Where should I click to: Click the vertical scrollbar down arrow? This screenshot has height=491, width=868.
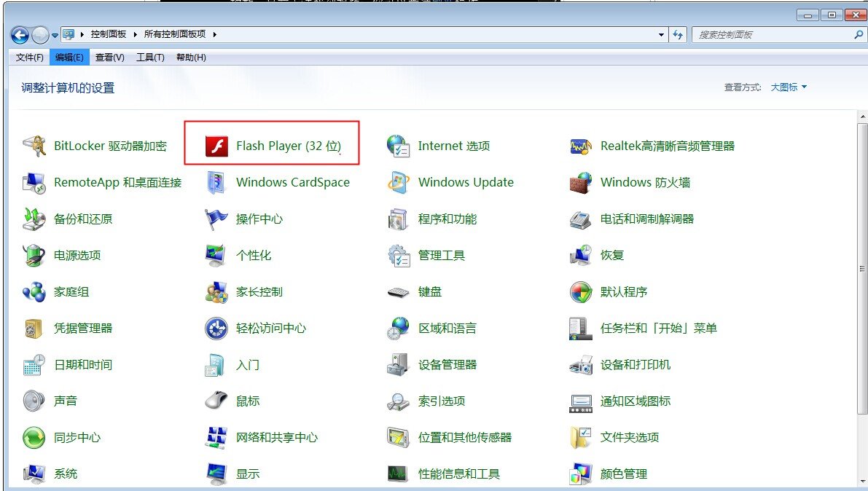click(862, 482)
